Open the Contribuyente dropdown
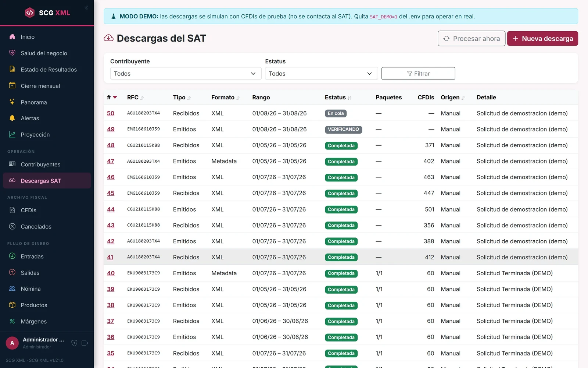Screen dimensions: 588x368 (186, 74)
